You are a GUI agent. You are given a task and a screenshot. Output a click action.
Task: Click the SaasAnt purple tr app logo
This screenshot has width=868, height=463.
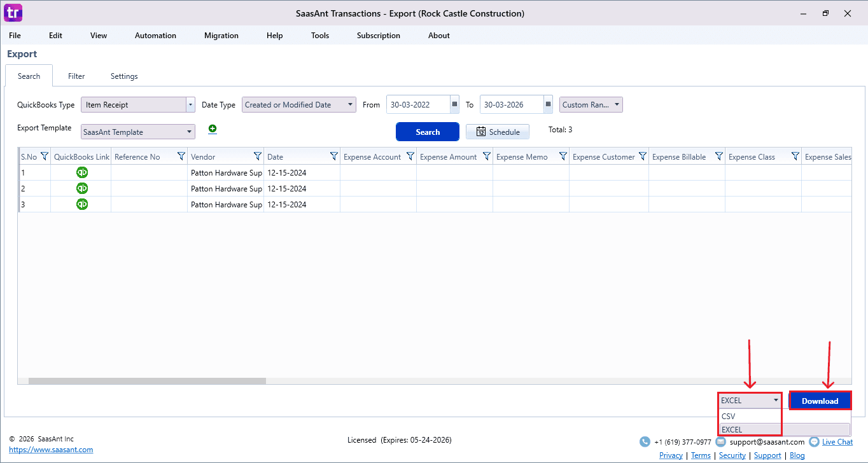13,13
